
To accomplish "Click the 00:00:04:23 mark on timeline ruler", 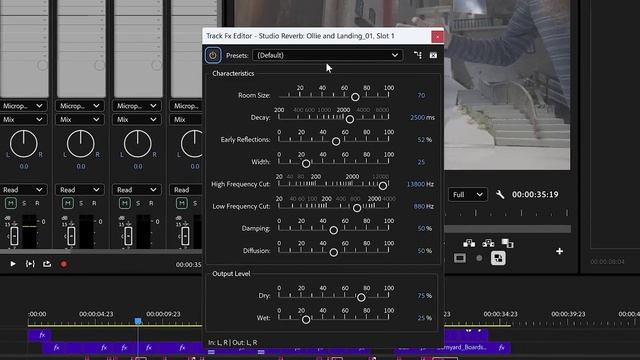I will pyautogui.click(x=96, y=314).
